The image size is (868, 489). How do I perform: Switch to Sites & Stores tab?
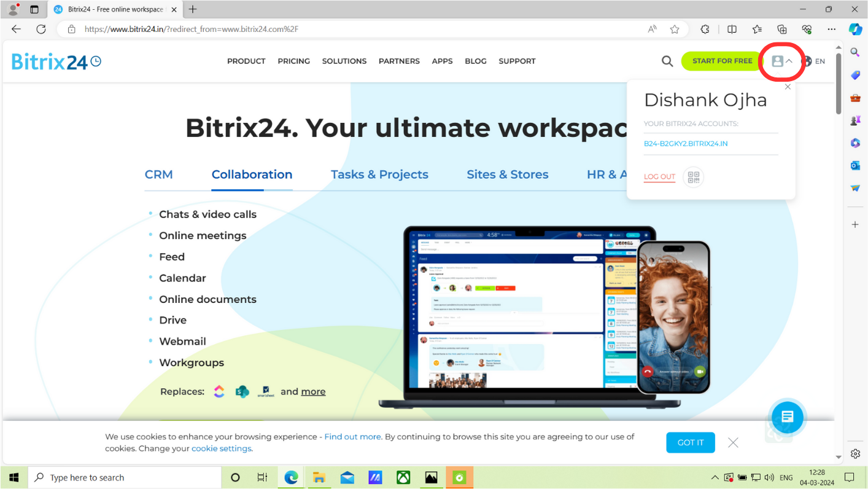(x=508, y=174)
